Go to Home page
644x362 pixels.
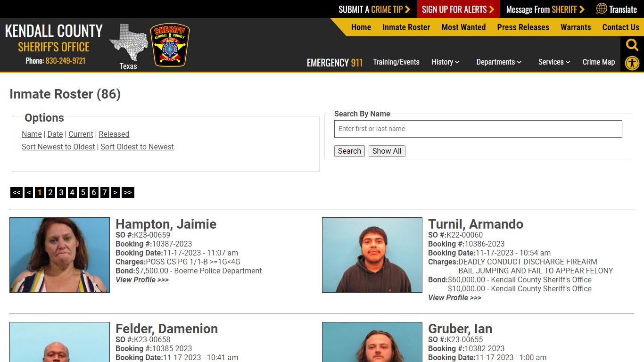pos(361,27)
